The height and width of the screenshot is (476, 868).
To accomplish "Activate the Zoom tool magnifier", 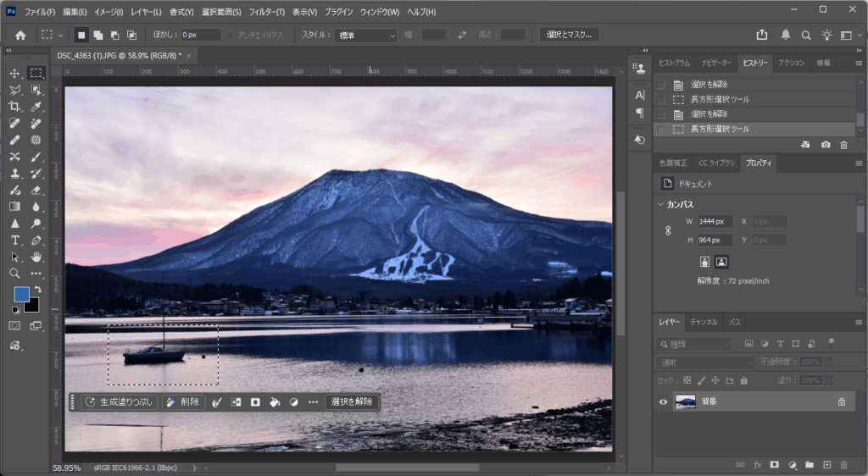I will coord(14,274).
